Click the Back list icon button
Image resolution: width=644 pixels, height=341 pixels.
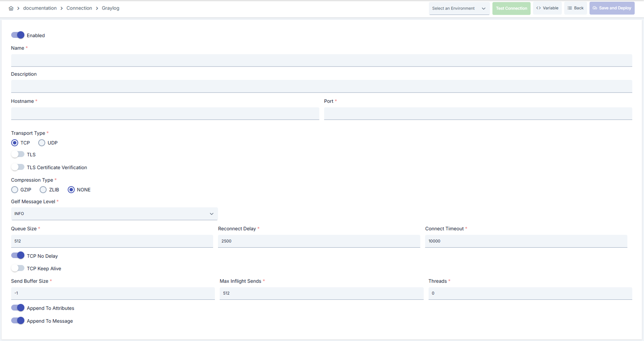click(x=575, y=8)
